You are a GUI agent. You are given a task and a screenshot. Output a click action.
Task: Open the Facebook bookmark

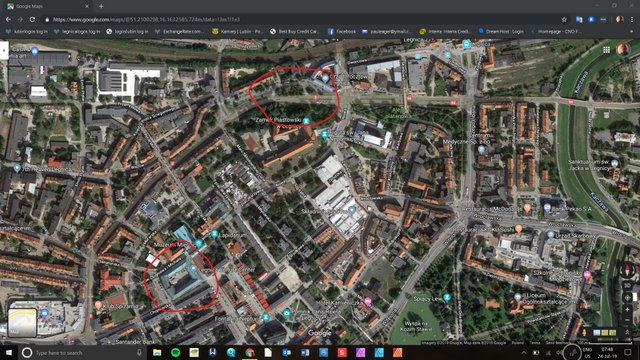pyautogui.click(x=342, y=31)
